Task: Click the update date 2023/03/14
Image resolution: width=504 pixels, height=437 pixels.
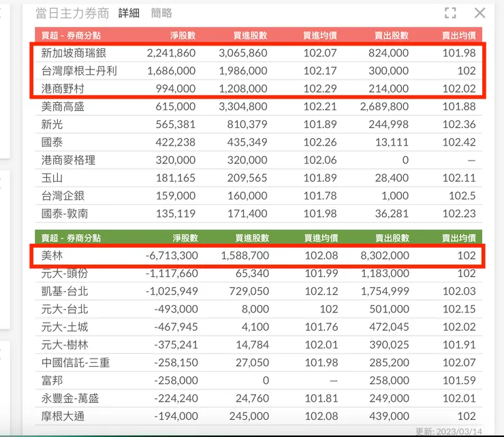Action: pyautogui.click(x=459, y=432)
